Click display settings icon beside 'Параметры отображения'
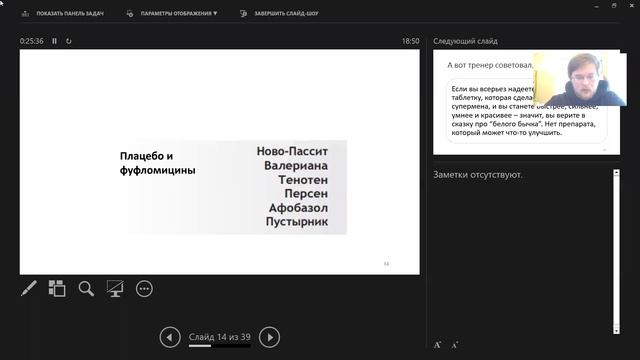 [x=130, y=13]
